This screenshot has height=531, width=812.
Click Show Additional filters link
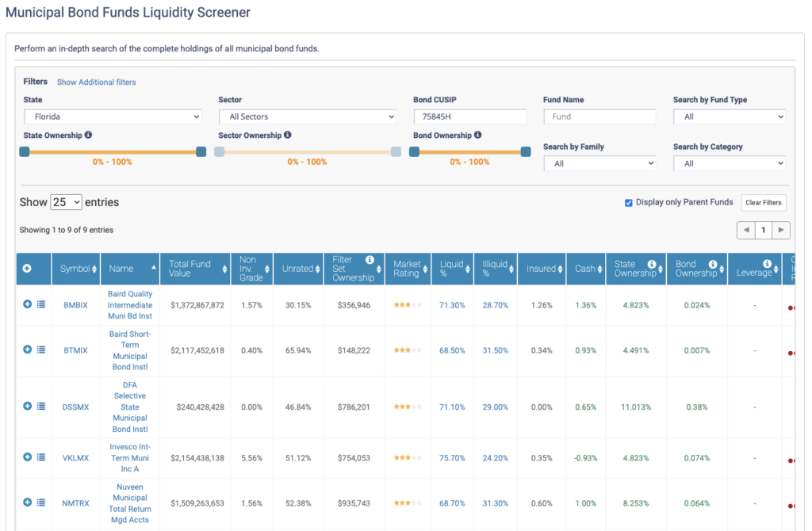(96, 82)
